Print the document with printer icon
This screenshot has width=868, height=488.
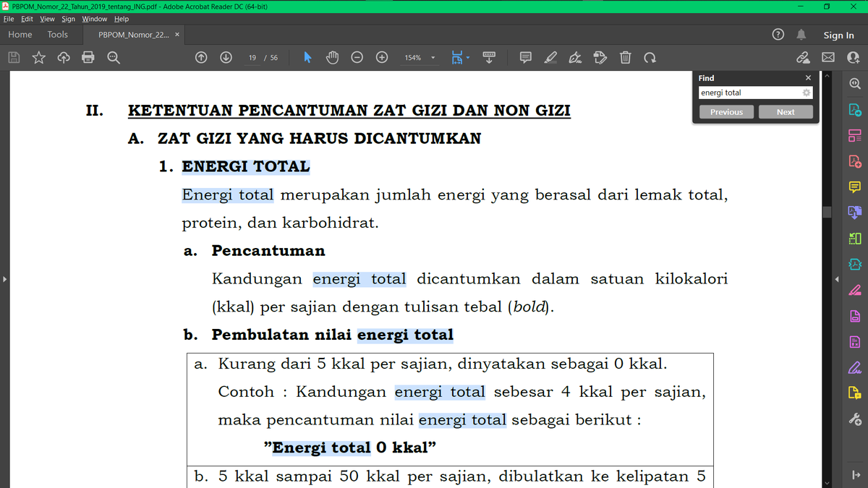[x=88, y=57]
